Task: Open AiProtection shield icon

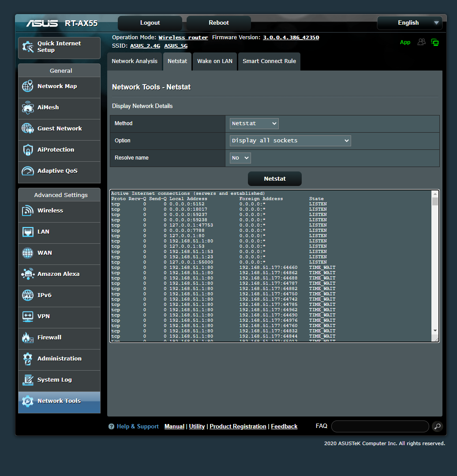Action: point(27,150)
